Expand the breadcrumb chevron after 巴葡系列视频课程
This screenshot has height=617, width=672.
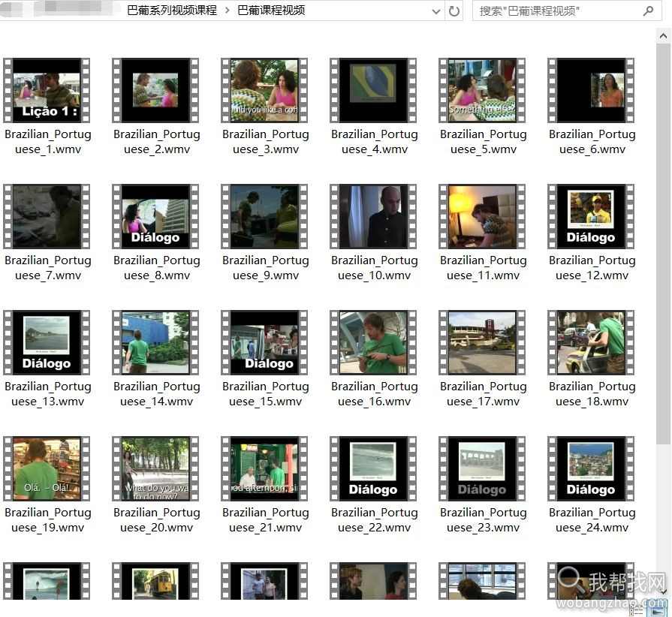pyautogui.click(x=228, y=11)
